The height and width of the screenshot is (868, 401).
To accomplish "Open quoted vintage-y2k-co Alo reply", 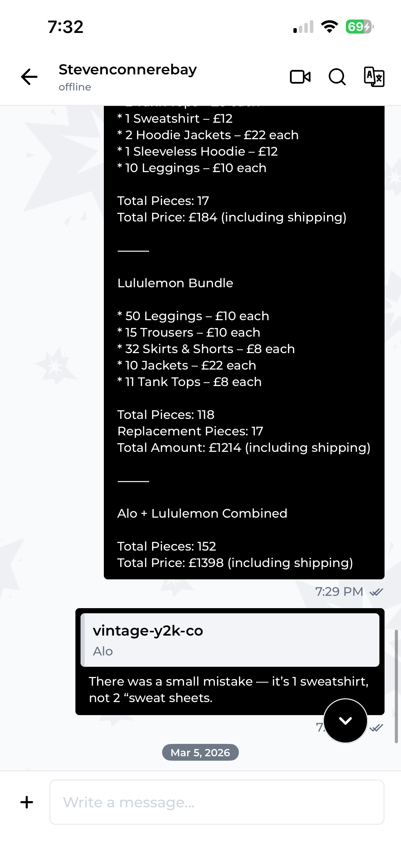I will (x=230, y=640).
